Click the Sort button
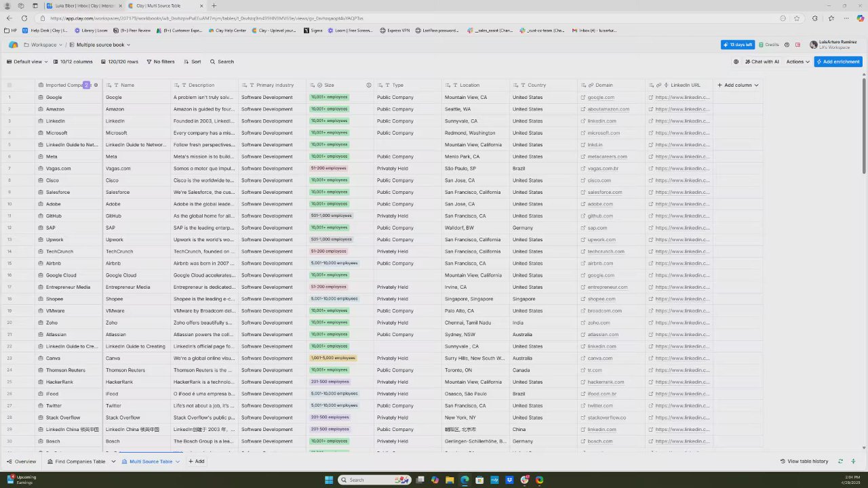This screenshot has width=868, height=488. pyautogui.click(x=193, y=62)
